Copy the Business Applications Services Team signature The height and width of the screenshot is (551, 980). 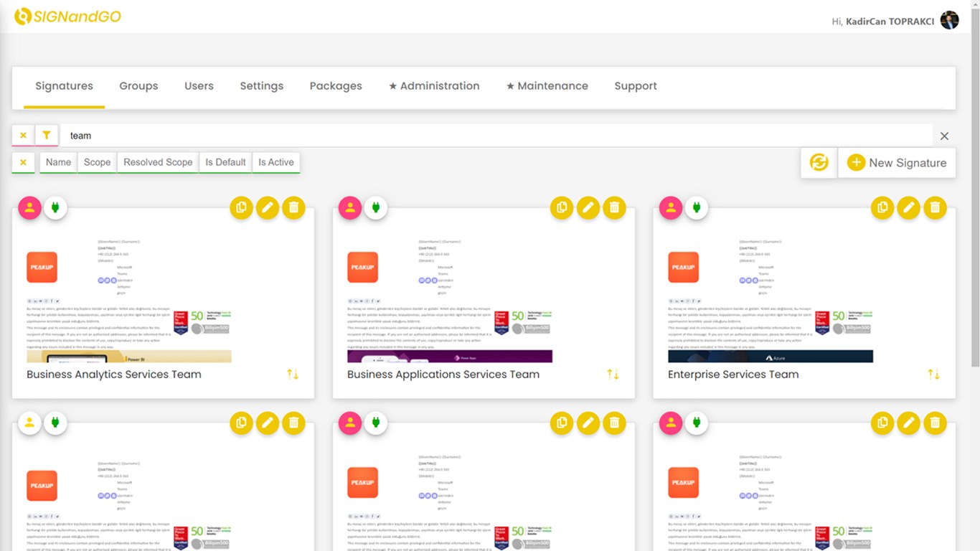coord(562,208)
